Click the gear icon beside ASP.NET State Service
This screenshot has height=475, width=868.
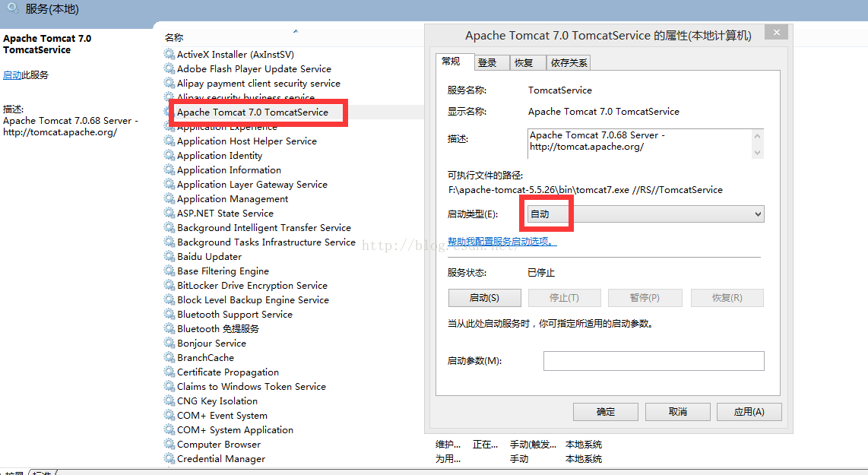click(x=169, y=213)
